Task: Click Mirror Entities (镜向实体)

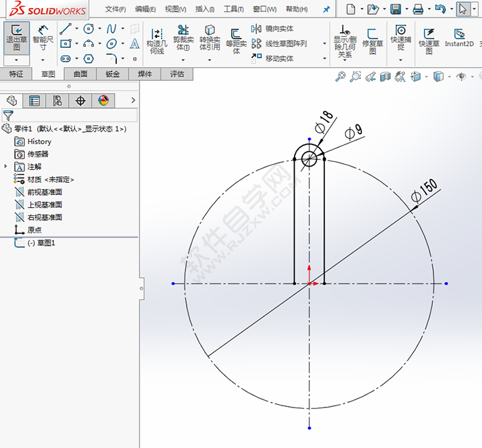Action: point(272,28)
